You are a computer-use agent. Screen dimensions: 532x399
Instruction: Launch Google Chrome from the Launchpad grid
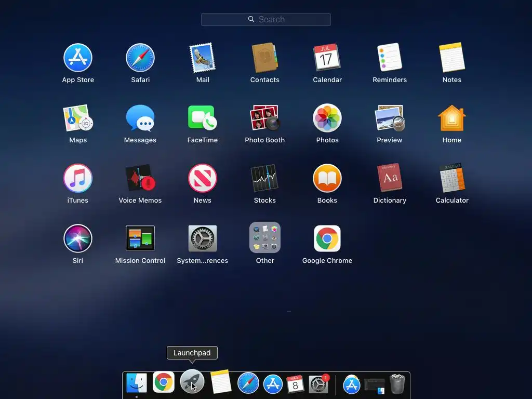(327, 238)
